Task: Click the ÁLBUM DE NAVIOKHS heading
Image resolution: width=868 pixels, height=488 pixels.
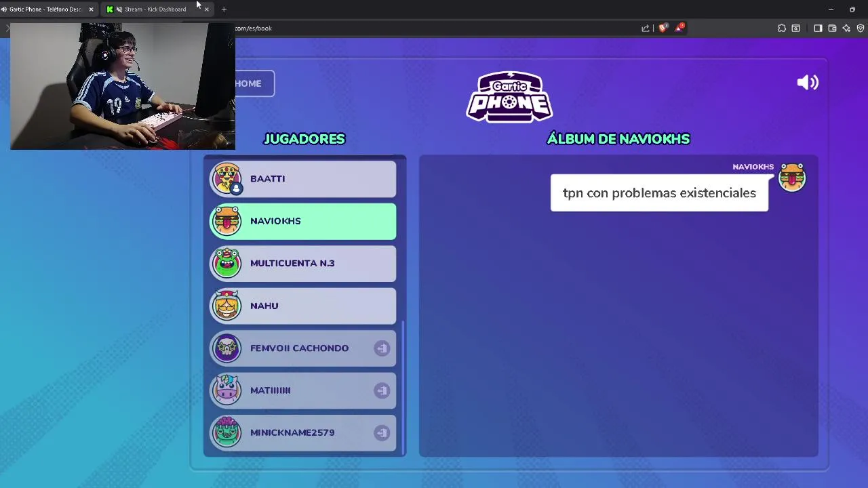Action: (x=618, y=139)
